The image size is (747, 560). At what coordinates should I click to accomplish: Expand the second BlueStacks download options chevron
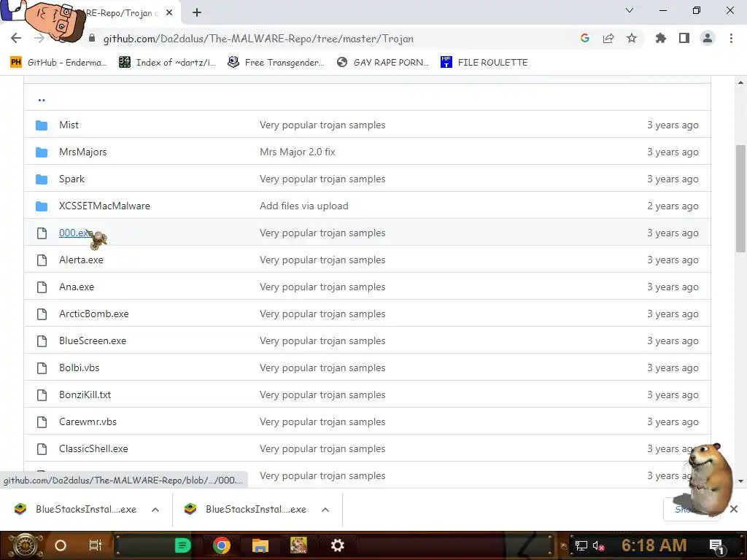325,510
